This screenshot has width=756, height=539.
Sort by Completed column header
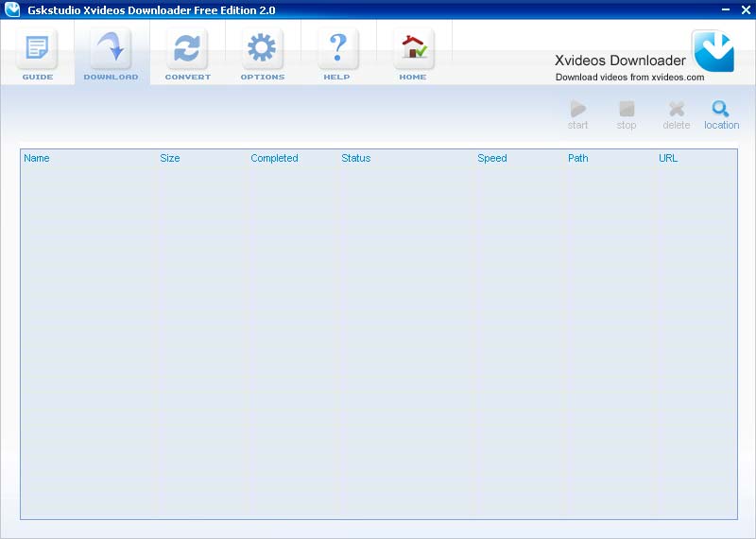click(274, 158)
